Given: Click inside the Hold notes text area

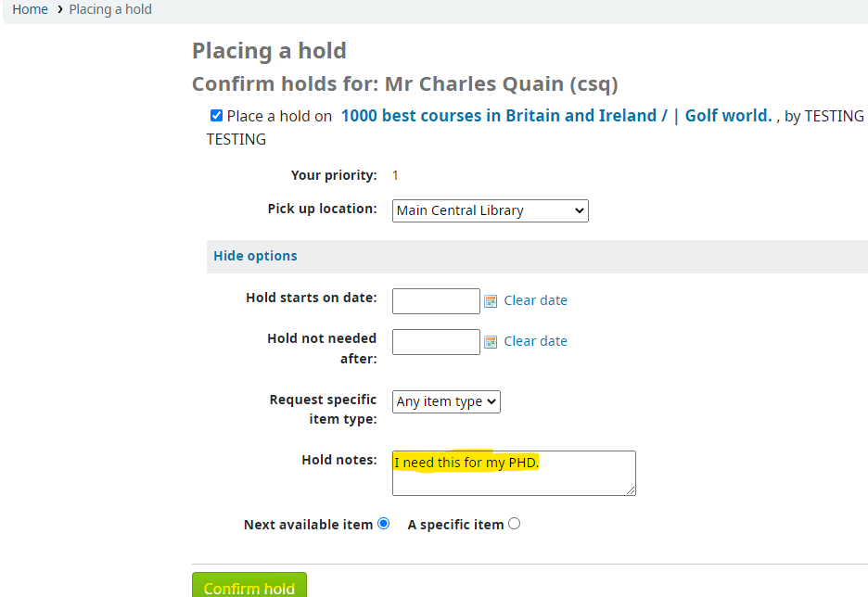Looking at the screenshot, I should point(513,477).
